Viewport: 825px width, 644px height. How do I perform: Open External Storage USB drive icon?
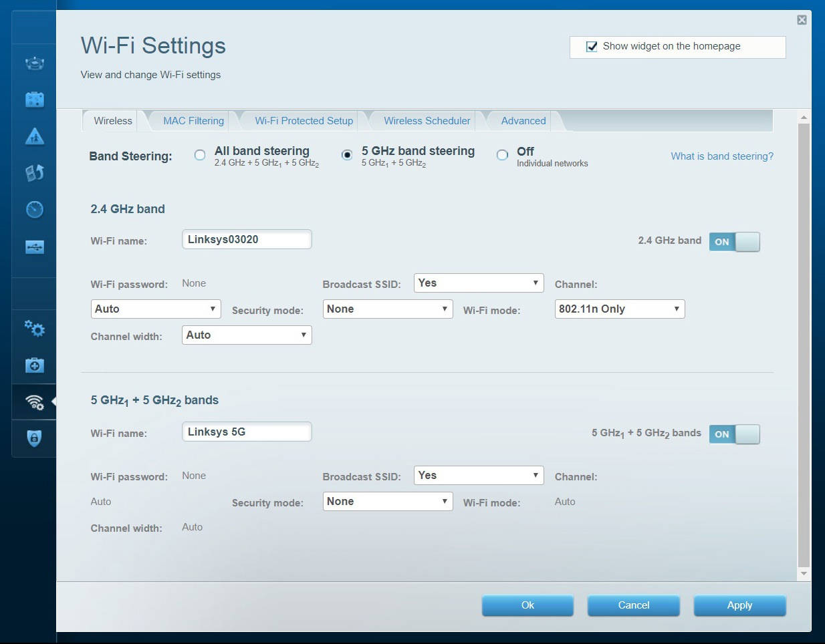point(34,247)
